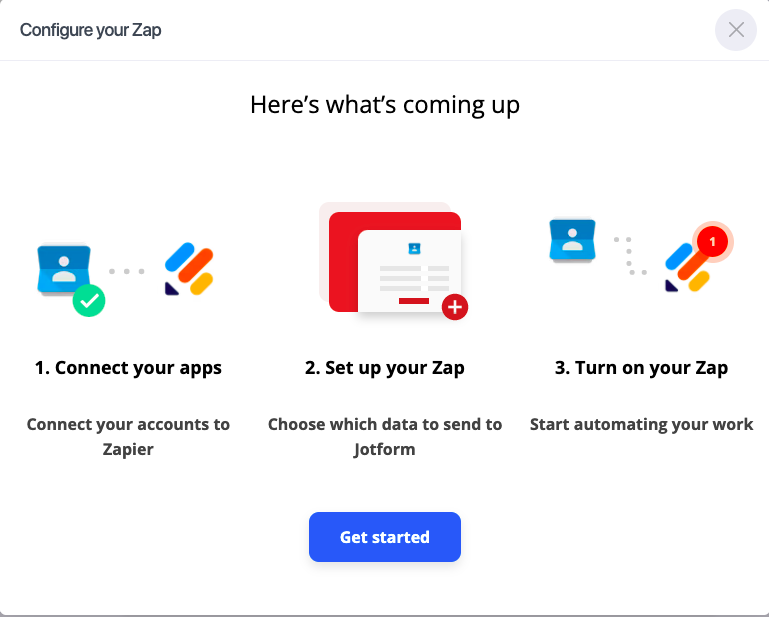769x617 pixels.
Task: Click the red notification badge showing 1
Action: 711,241
